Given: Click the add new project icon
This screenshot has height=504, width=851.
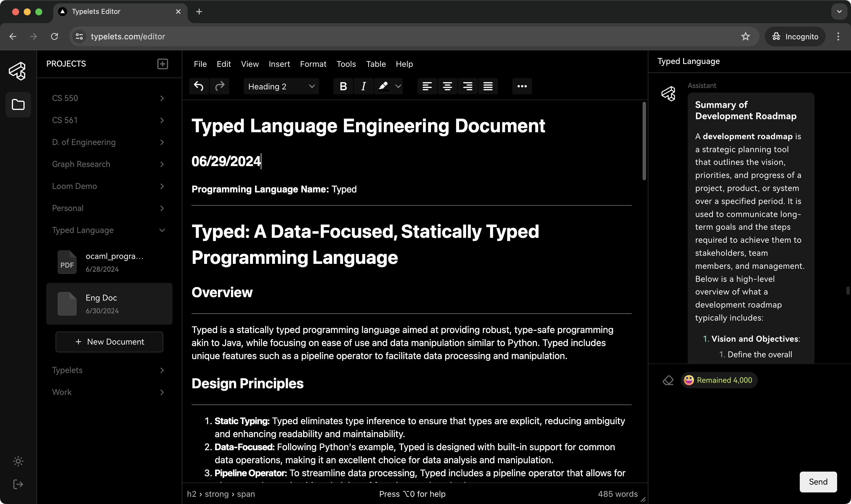Looking at the screenshot, I should [x=162, y=64].
